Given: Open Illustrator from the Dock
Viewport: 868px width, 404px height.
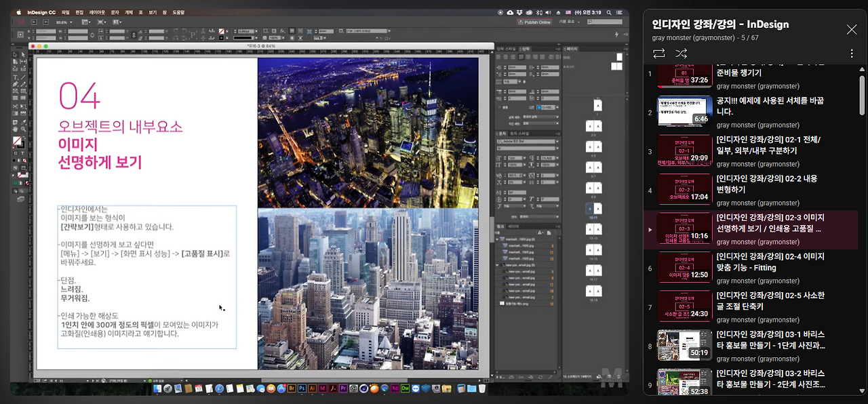Looking at the screenshot, I should pyautogui.click(x=312, y=388).
